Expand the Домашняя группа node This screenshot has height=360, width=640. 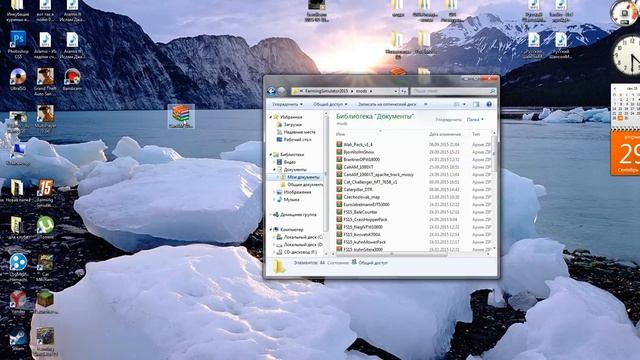[271, 214]
